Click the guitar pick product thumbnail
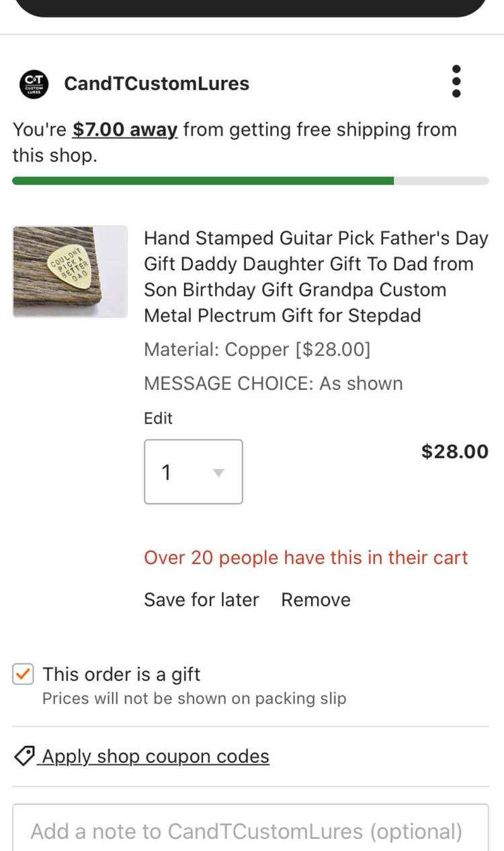Screen dimensions: 504x851 coord(70,271)
